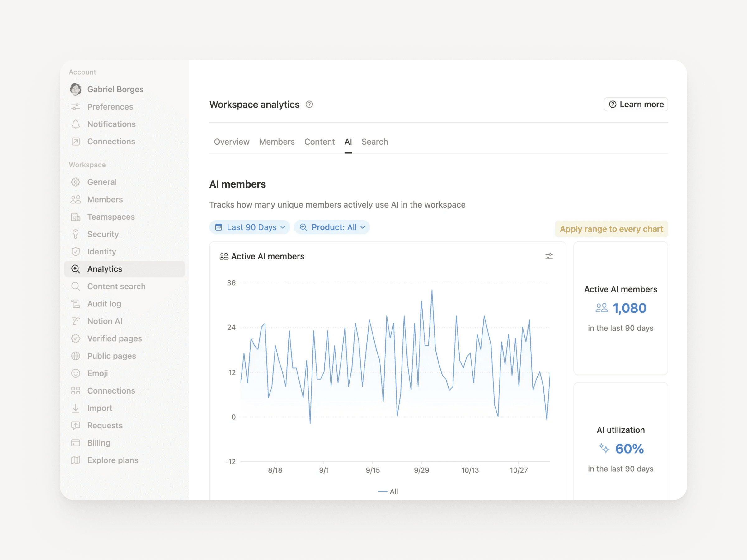Open the Last 90 Days date range dropdown

[250, 227]
